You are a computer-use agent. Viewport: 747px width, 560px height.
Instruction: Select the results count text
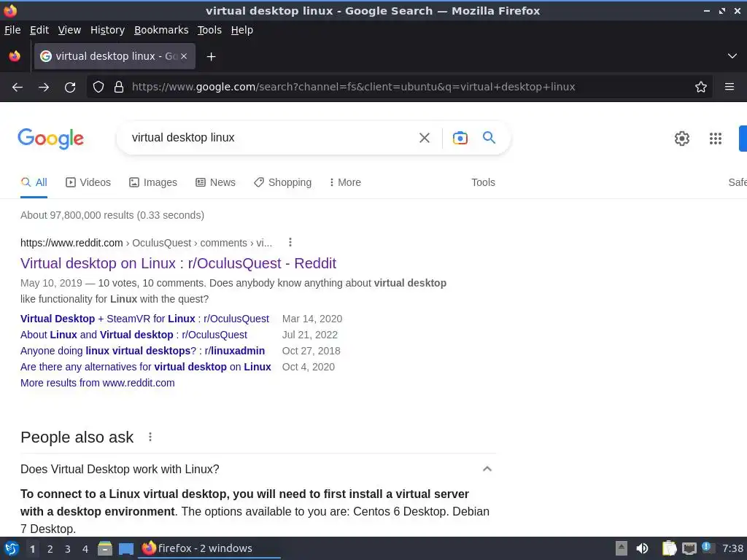coord(112,215)
